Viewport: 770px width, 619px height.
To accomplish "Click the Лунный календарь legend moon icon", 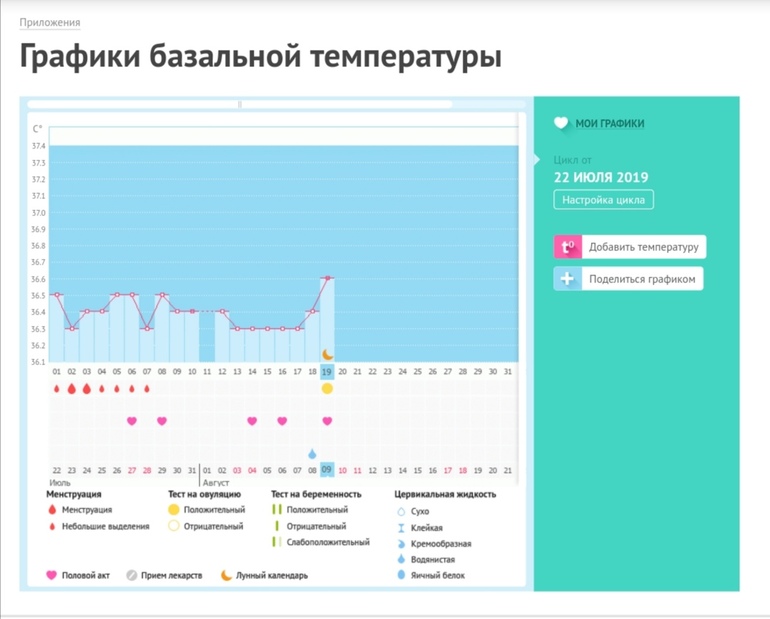I will click(x=227, y=575).
